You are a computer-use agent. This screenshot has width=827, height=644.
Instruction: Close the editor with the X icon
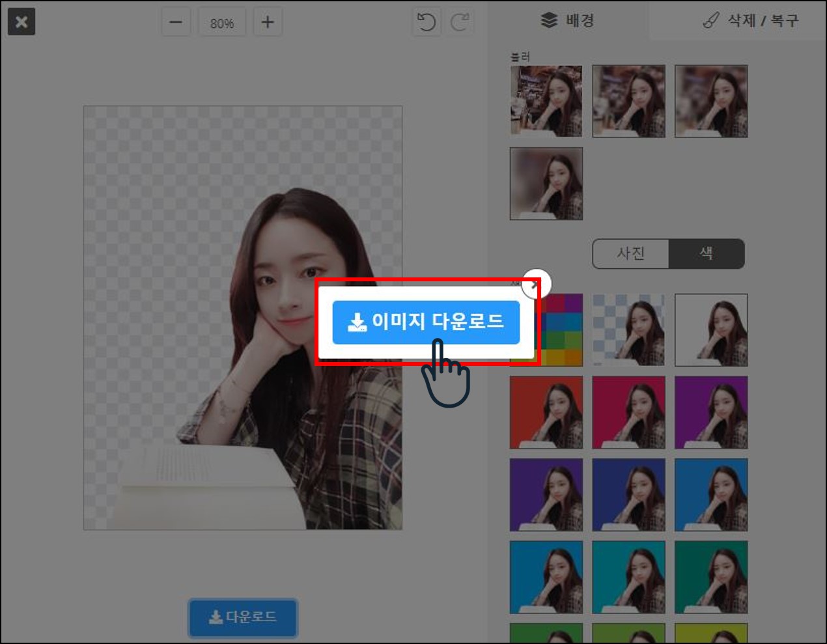coord(21,22)
